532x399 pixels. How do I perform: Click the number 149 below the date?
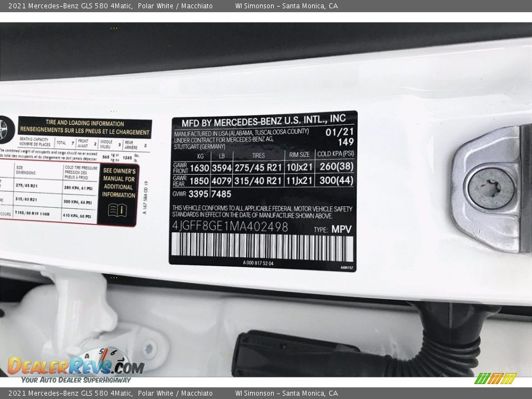[346, 142]
